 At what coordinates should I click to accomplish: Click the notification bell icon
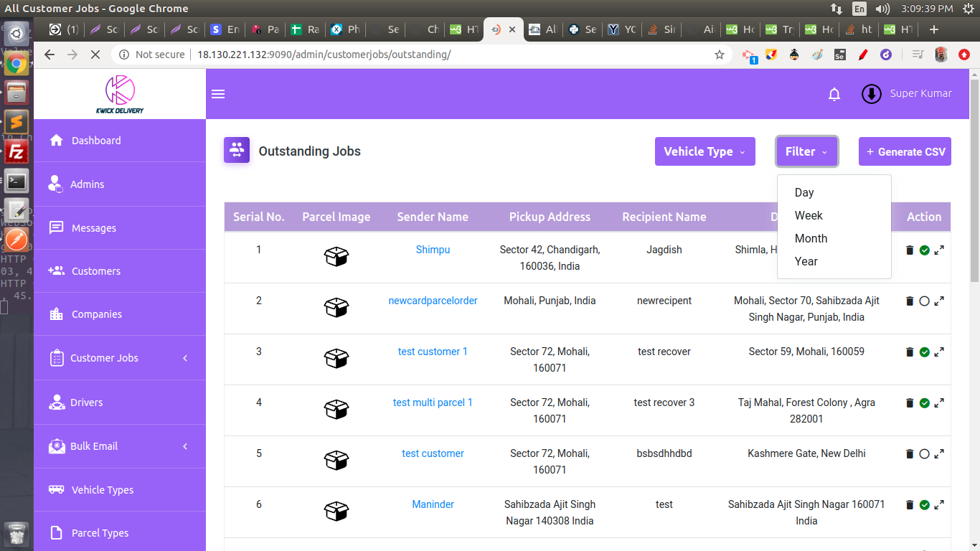pos(834,95)
